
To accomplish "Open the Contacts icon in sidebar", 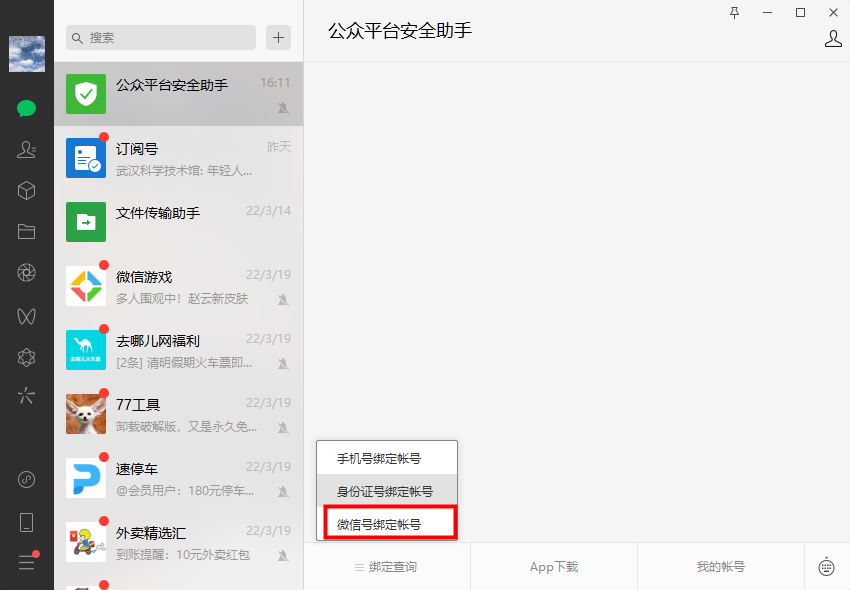I will (26, 149).
